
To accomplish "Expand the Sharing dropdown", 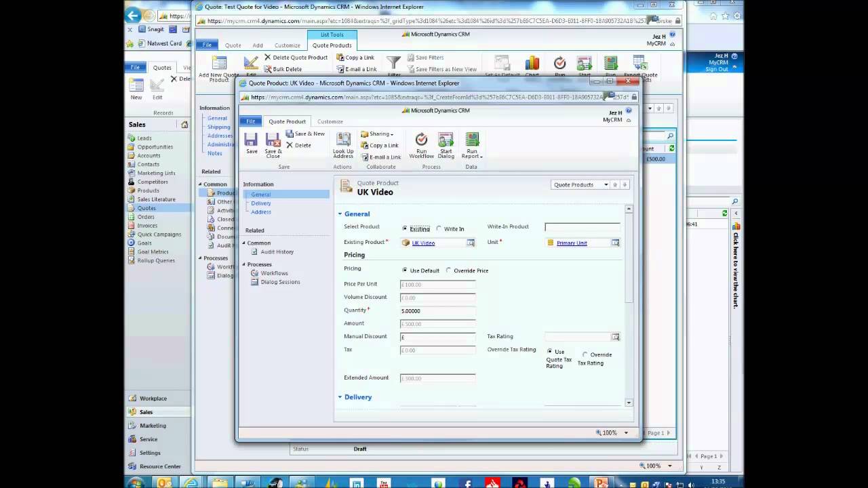I will point(377,134).
